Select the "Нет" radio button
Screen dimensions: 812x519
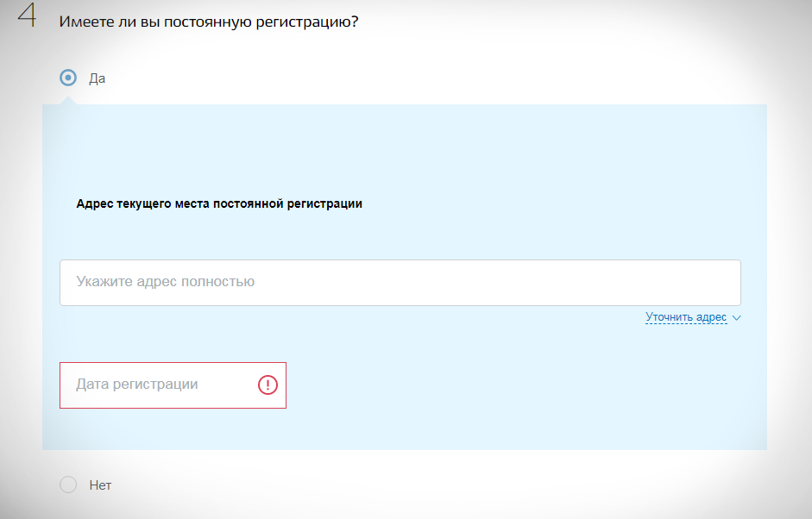tap(68, 485)
